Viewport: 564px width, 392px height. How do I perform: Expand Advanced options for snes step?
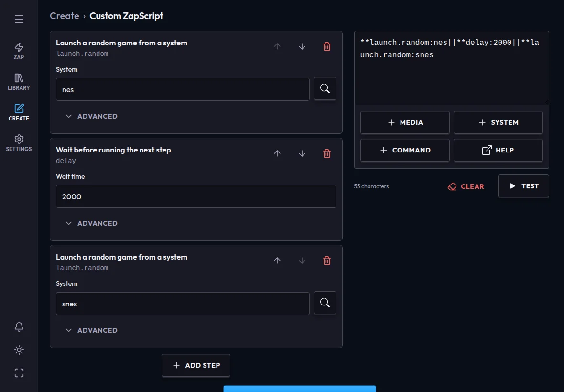click(x=91, y=330)
